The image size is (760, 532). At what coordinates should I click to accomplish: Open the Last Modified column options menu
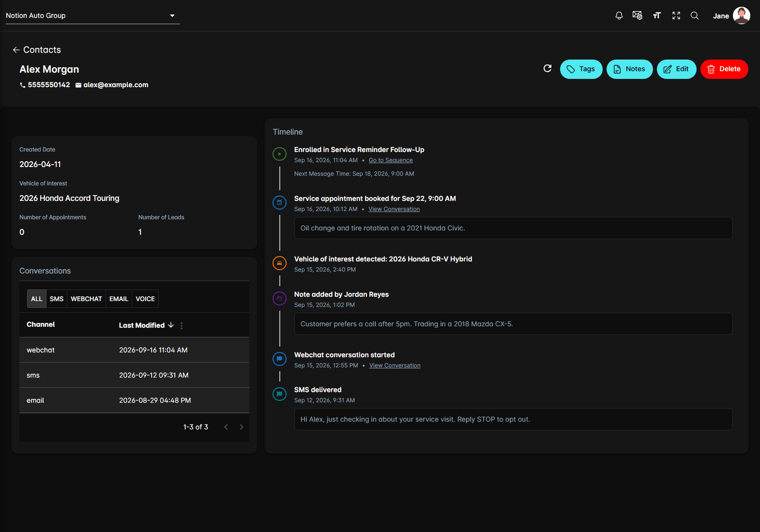coord(182,326)
